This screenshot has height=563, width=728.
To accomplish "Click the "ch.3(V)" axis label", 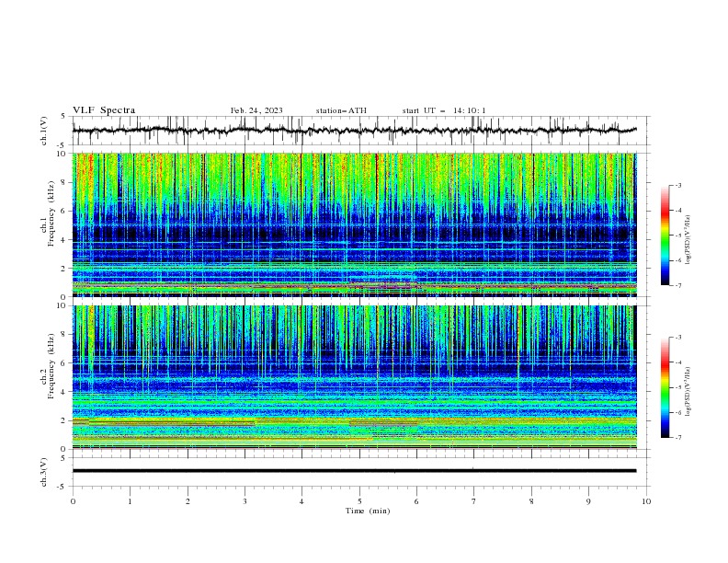I will [x=44, y=472].
